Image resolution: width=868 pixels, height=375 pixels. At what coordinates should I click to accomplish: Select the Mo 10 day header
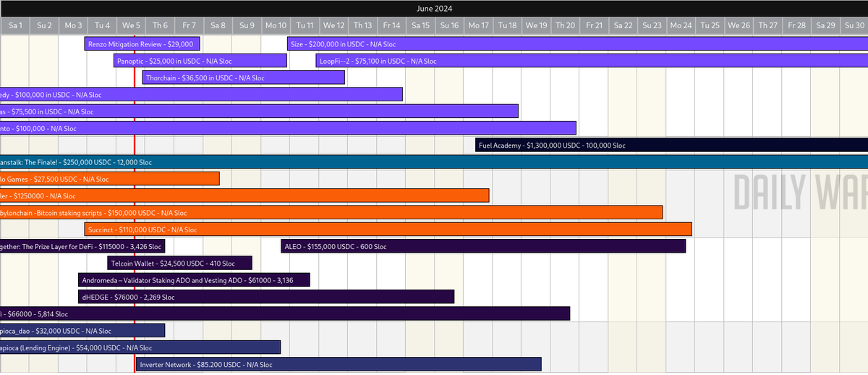click(276, 25)
